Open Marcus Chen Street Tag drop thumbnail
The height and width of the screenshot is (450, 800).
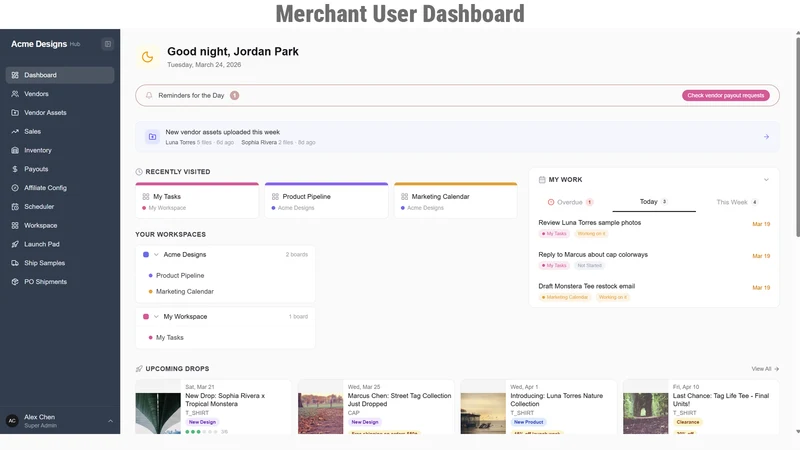(x=320, y=413)
